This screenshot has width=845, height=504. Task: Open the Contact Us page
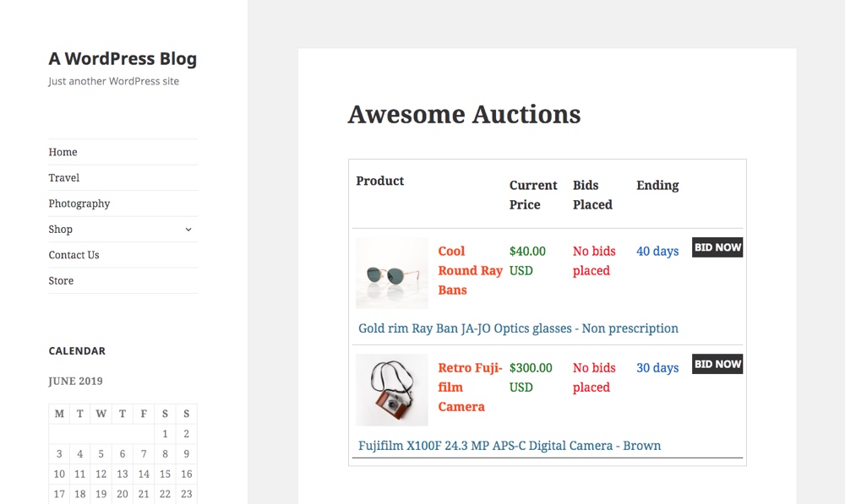pos(74,255)
